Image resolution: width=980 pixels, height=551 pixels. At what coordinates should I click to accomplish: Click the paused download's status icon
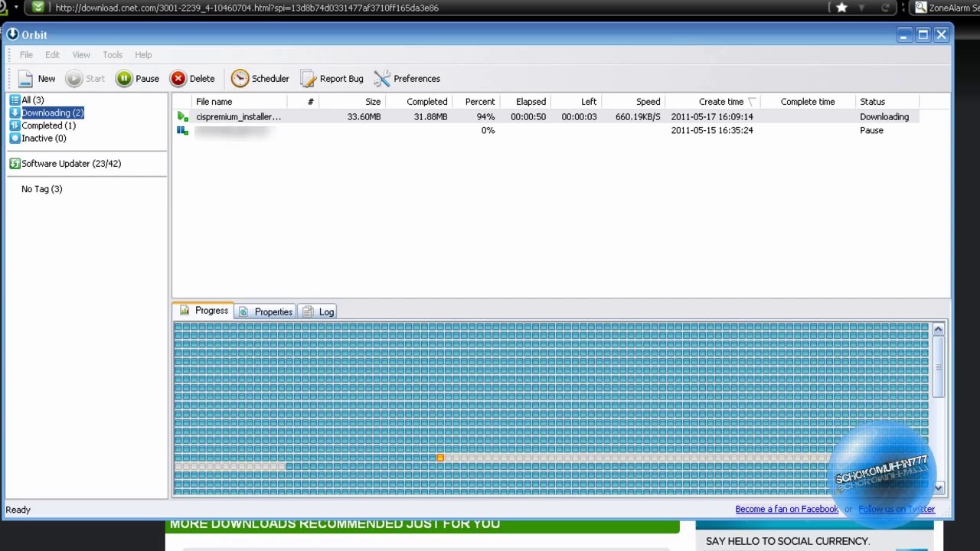(182, 131)
